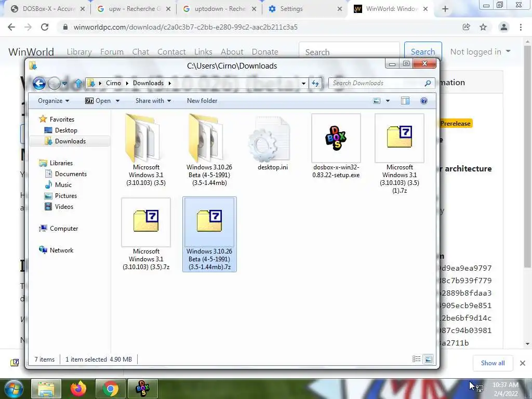Share this page via Chrome share icon
Viewport: 532px width, 399px height.
tap(466, 27)
